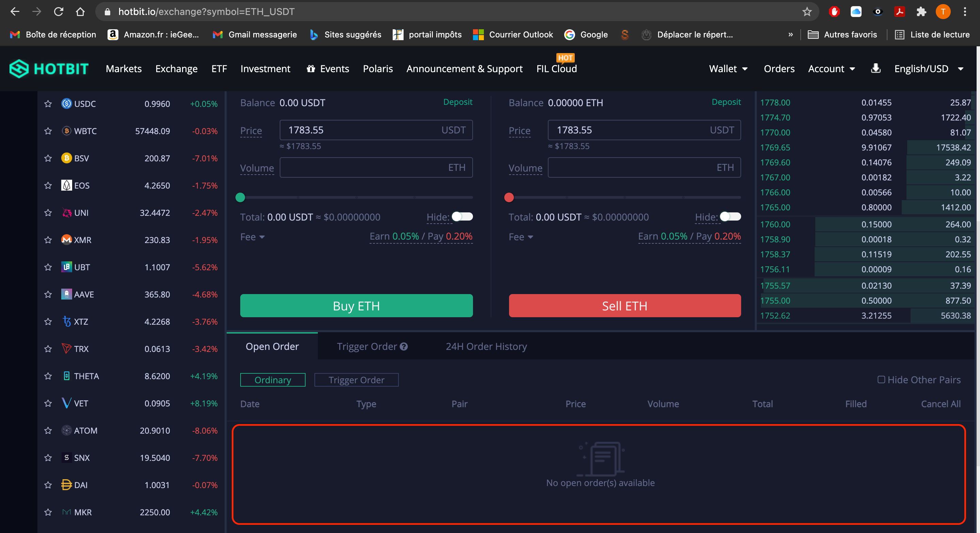The width and height of the screenshot is (980, 533).
Task: Switch to 24H Order History tab
Action: [486, 346]
